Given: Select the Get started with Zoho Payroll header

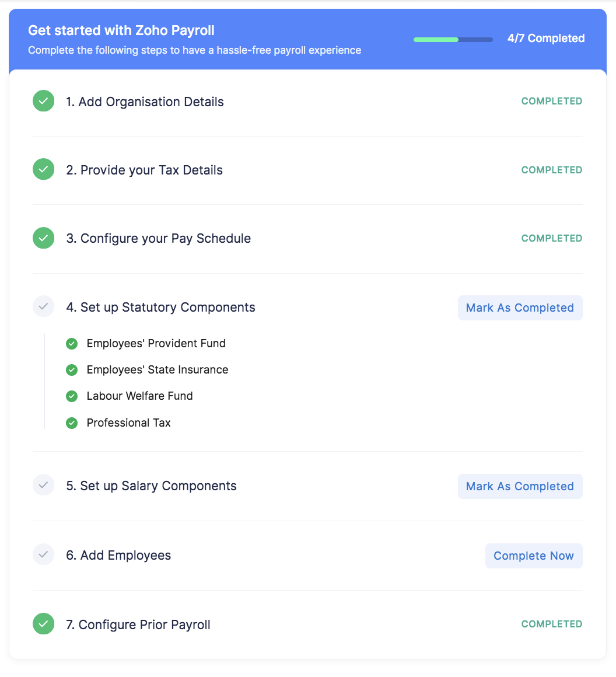Looking at the screenshot, I should pyautogui.click(x=121, y=30).
